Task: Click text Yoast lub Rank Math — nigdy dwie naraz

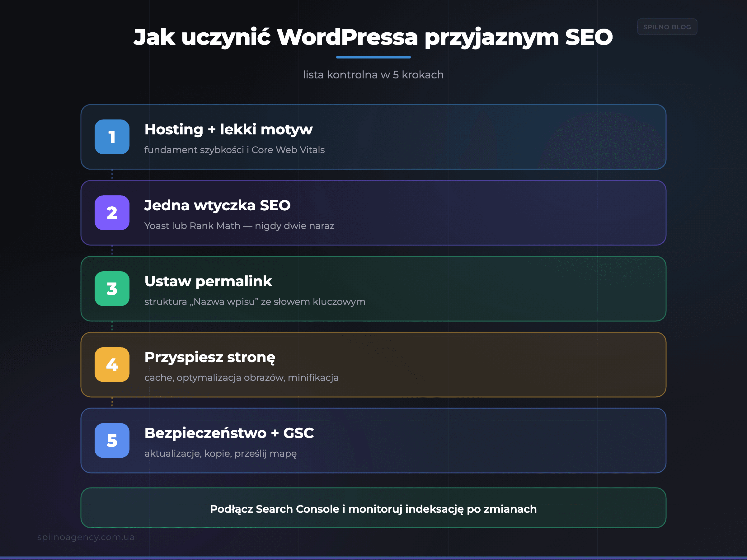Action: click(x=239, y=226)
